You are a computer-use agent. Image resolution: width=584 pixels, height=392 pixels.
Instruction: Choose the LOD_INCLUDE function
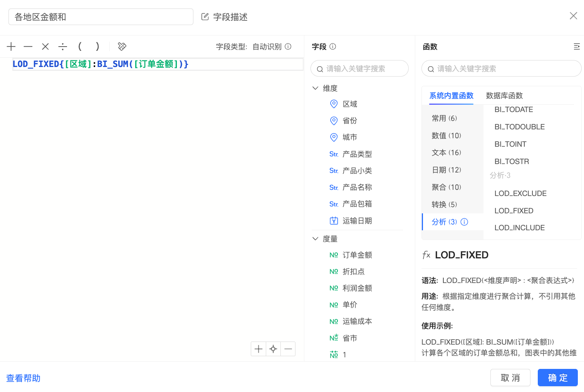click(519, 228)
